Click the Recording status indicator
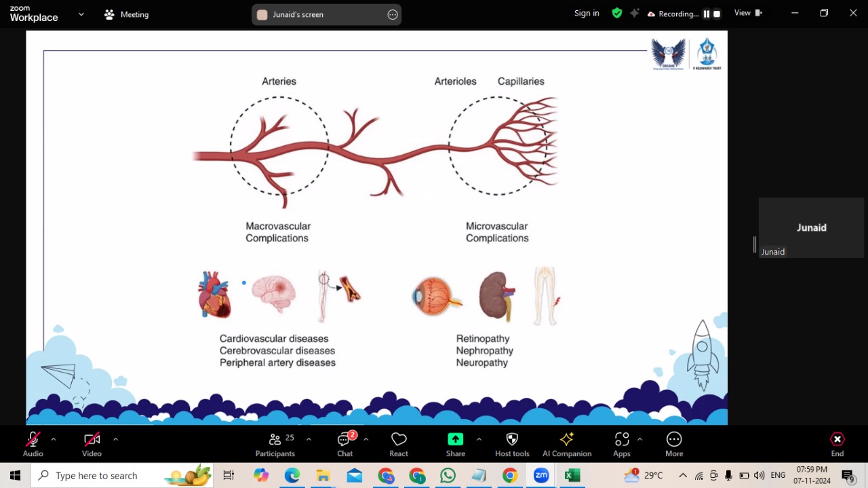 click(x=673, y=14)
